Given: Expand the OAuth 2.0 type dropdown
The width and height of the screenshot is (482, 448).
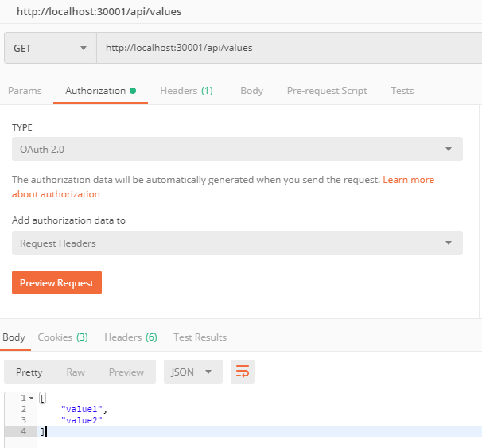Looking at the screenshot, I should tap(237, 149).
